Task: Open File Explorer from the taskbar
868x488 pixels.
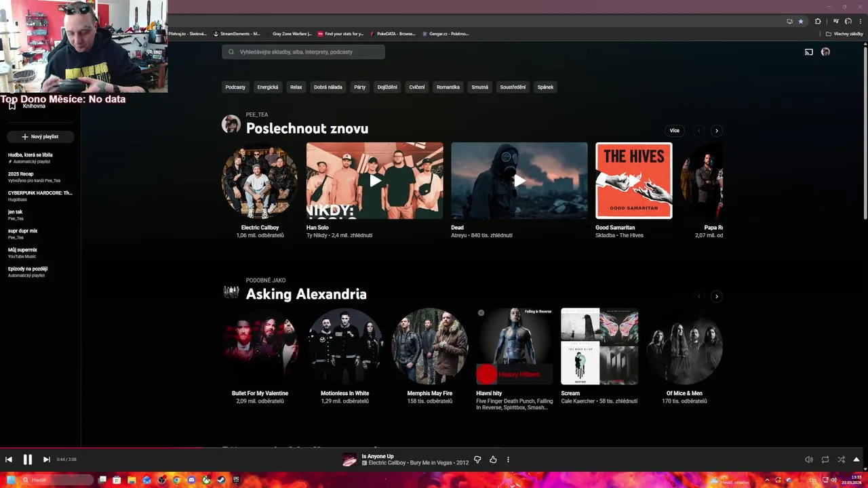Action: [x=132, y=480]
